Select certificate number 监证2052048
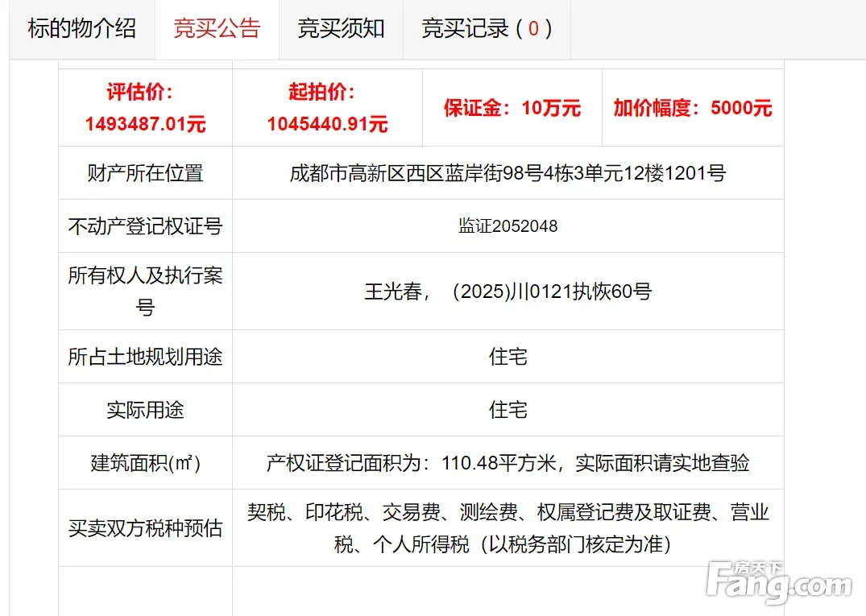Image resolution: width=866 pixels, height=616 pixels. 508,226
